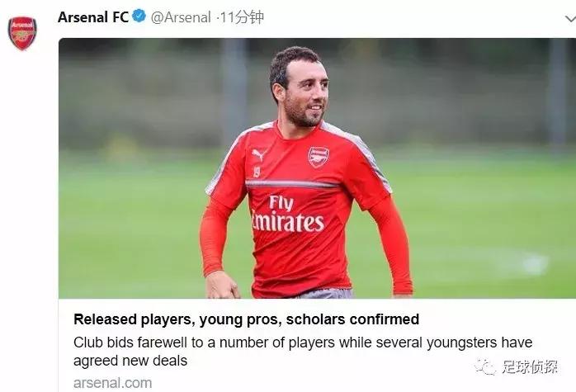Click the player's grey shorts
This screenshot has height=392, width=576.
tap(320, 293)
